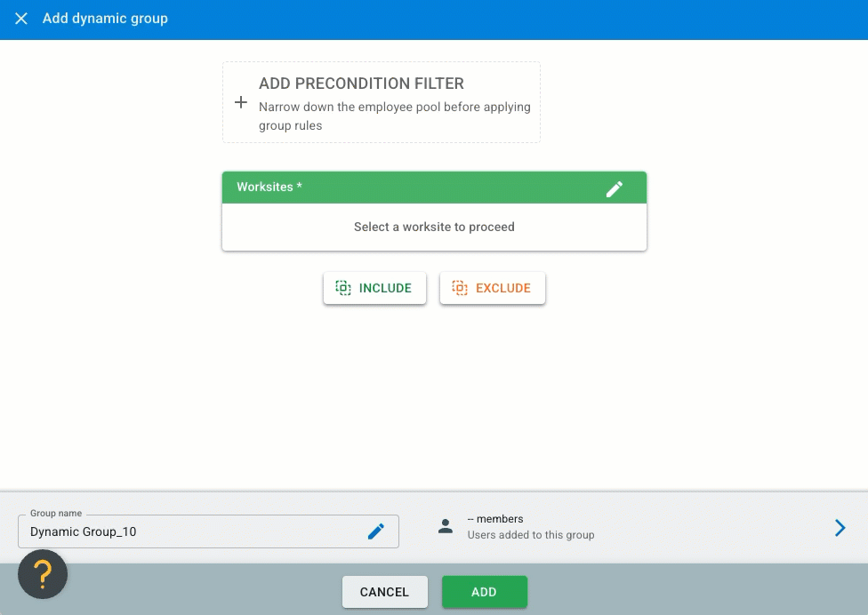Focus the Group name input field
This screenshot has width=868, height=615.
[x=208, y=531]
